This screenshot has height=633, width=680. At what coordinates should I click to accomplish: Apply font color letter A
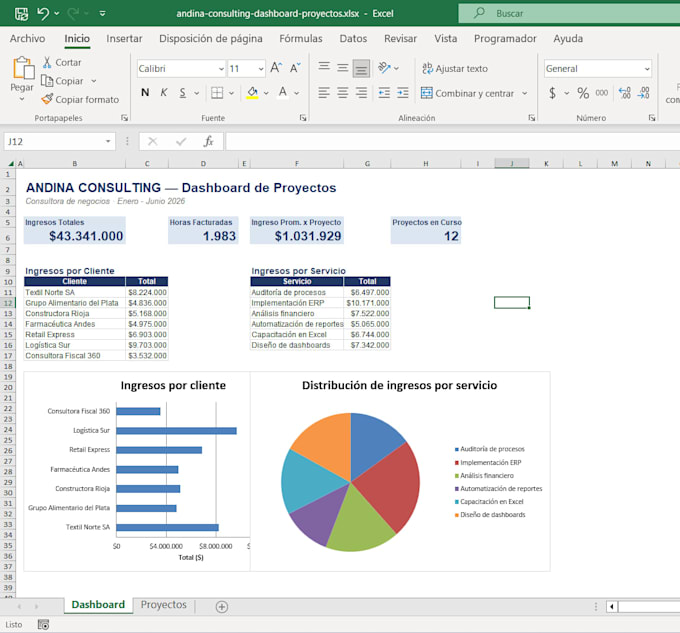pyautogui.click(x=283, y=92)
